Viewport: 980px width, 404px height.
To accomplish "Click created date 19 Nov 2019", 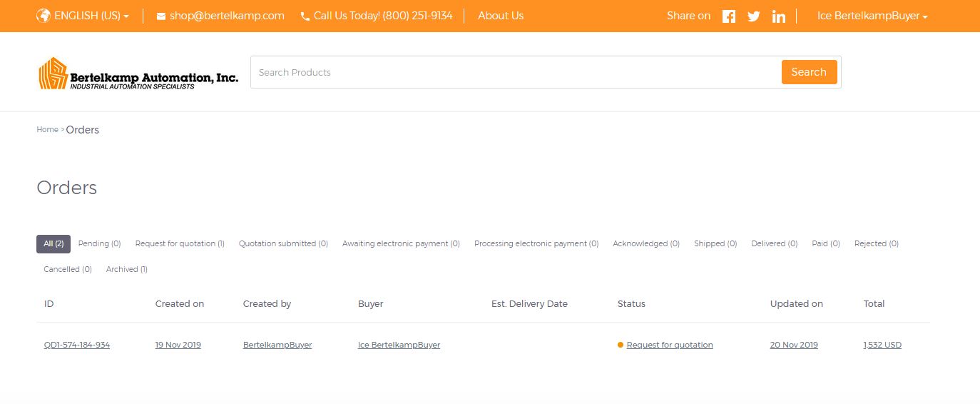I will tap(178, 345).
